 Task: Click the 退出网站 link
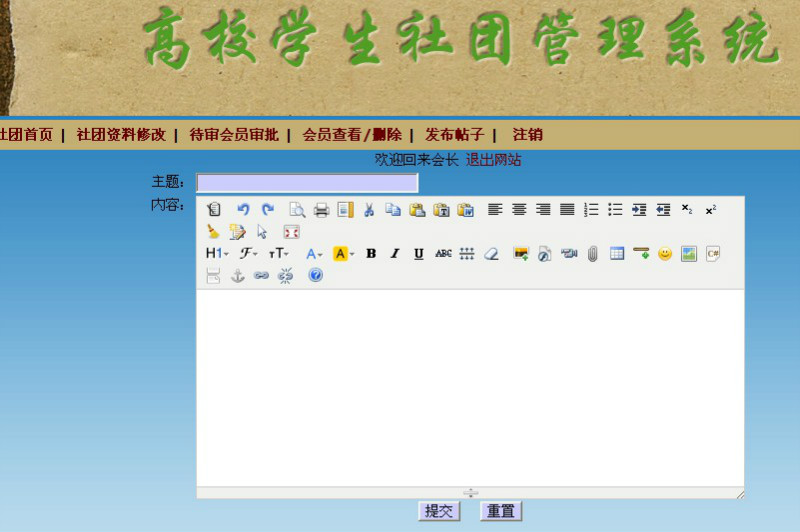pyautogui.click(x=493, y=160)
